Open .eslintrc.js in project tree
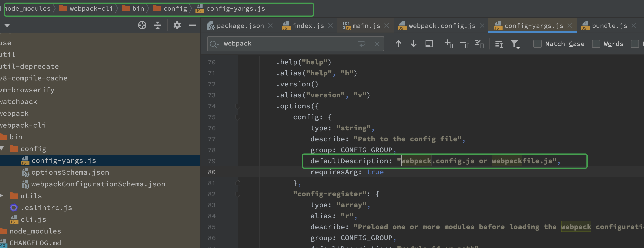Screen dimensions: 644x248 41,208
